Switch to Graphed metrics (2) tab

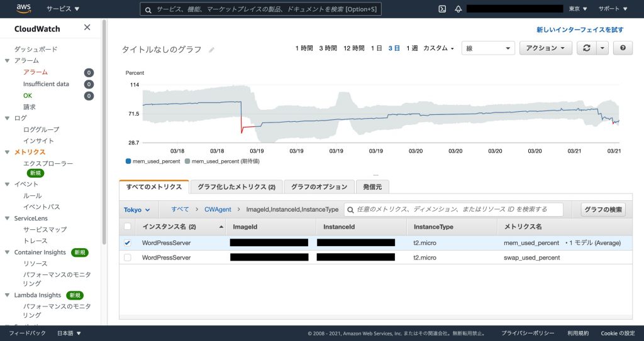tap(236, 187)
